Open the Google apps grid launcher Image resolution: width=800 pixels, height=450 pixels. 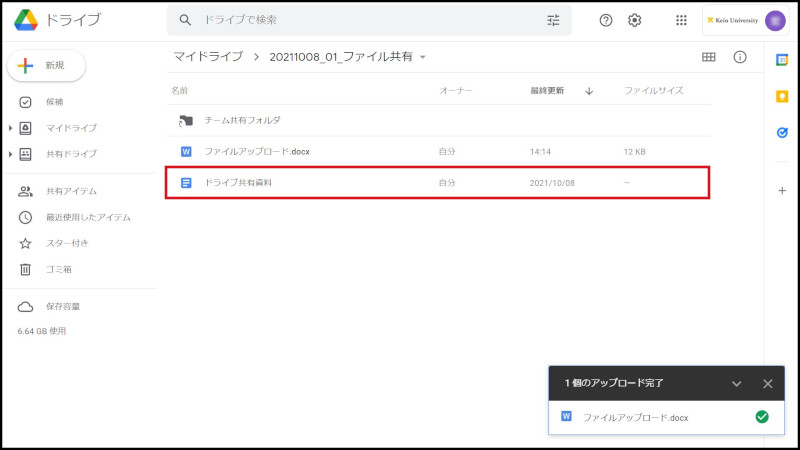[682, 20]
